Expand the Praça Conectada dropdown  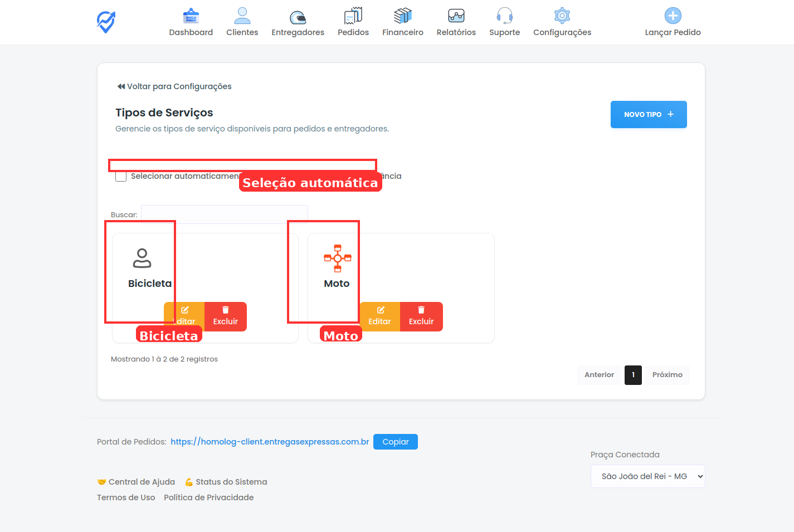[x=647, y=476]
